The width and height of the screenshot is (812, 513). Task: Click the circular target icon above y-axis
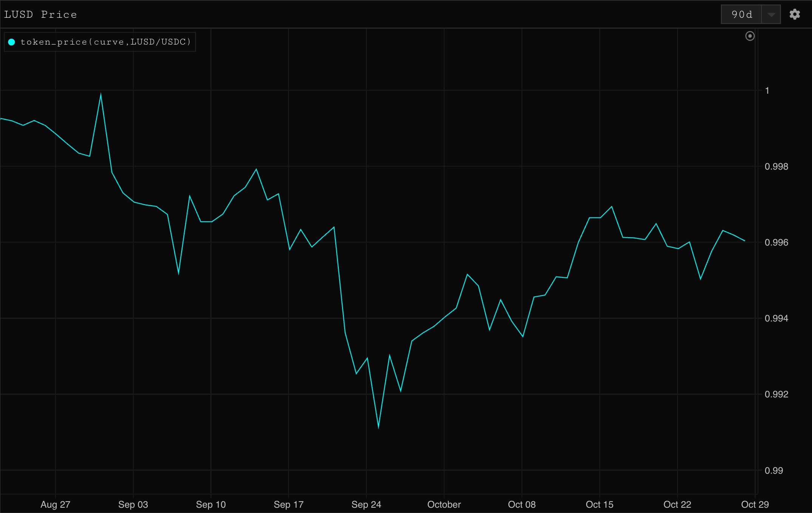(x=750, y=36)
